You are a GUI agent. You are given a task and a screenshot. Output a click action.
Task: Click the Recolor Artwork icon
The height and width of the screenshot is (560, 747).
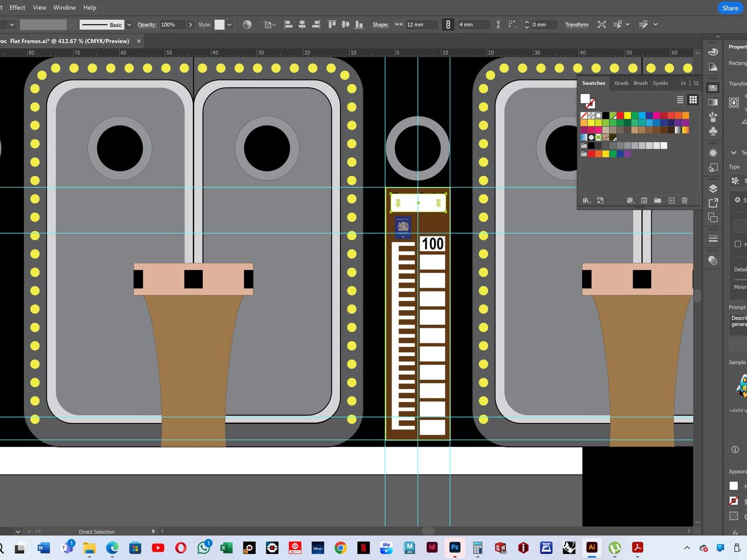click(247, 24)
